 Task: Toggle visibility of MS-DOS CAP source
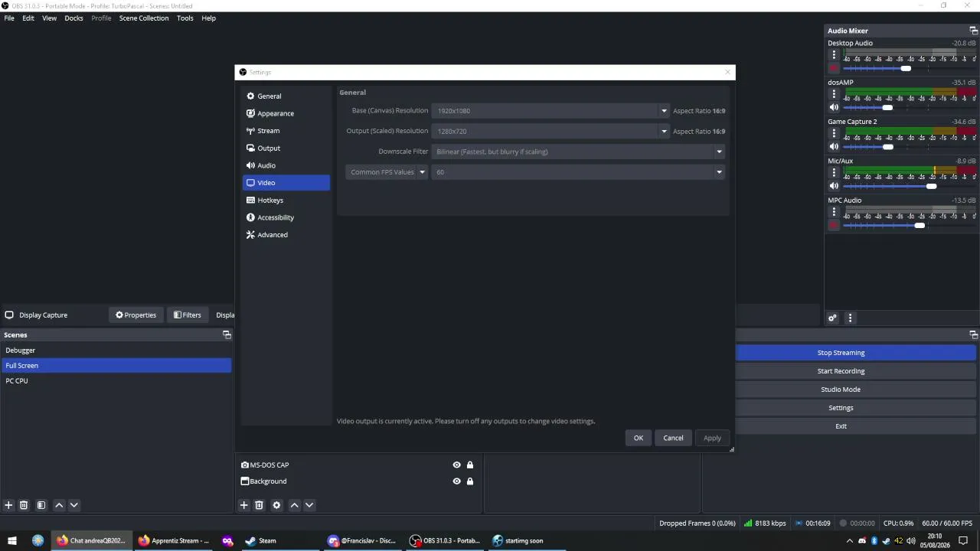(456, 465)
